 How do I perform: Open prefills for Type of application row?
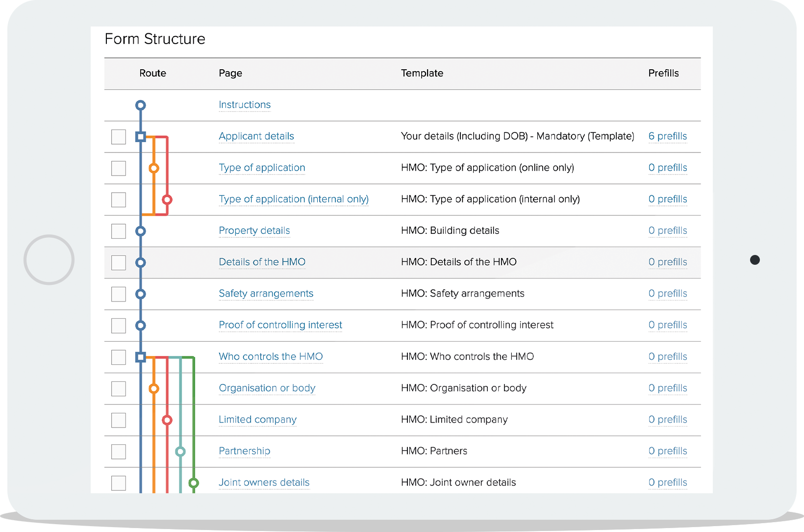(x=668, y=168)
